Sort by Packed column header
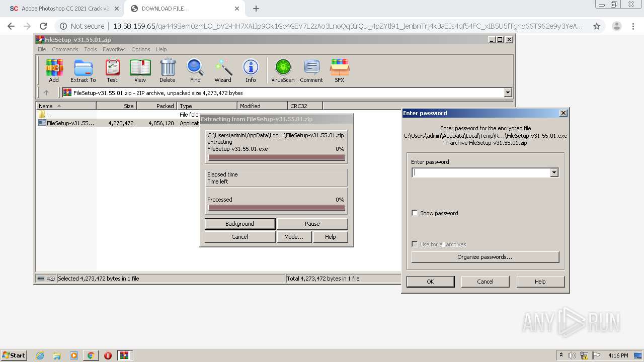644x362 pixels. click(157, 106)
